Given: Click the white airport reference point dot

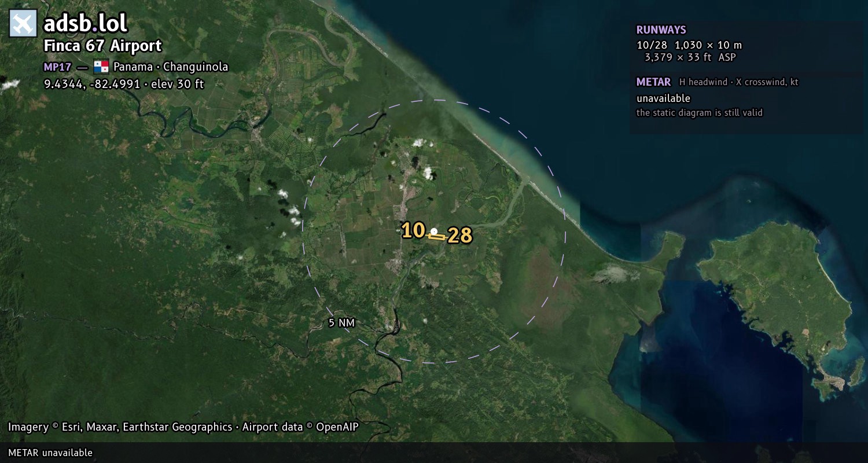Looking at the screenshot, I should [x=434, y=231].
